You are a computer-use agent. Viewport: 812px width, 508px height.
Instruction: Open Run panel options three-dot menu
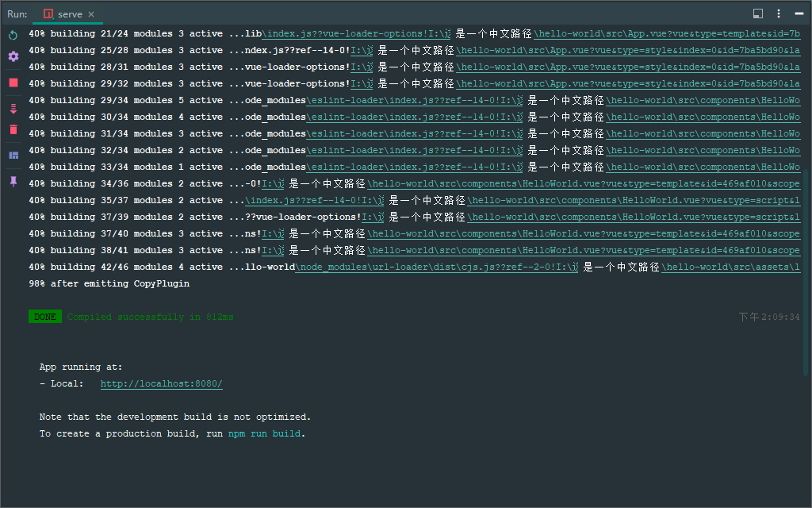coord(779,14)
